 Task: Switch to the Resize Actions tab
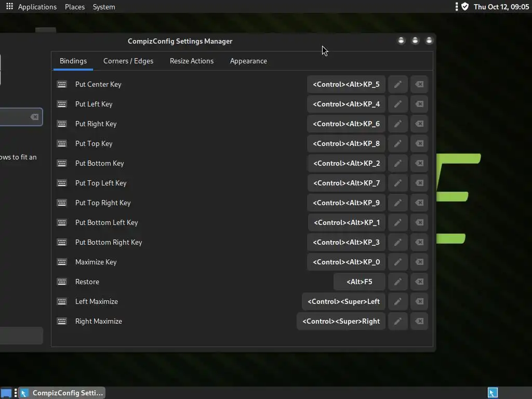[x=192, y=61]
